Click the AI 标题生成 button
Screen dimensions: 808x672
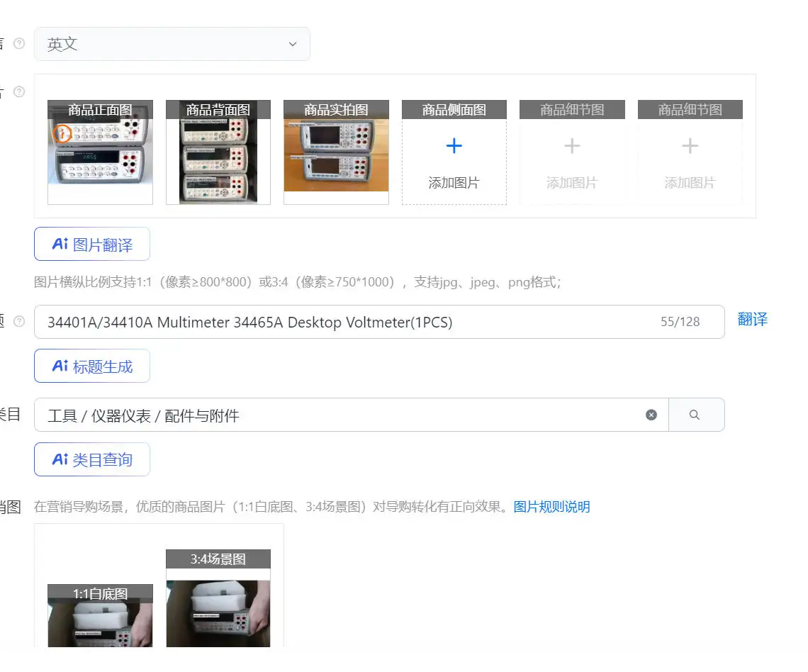92,366
